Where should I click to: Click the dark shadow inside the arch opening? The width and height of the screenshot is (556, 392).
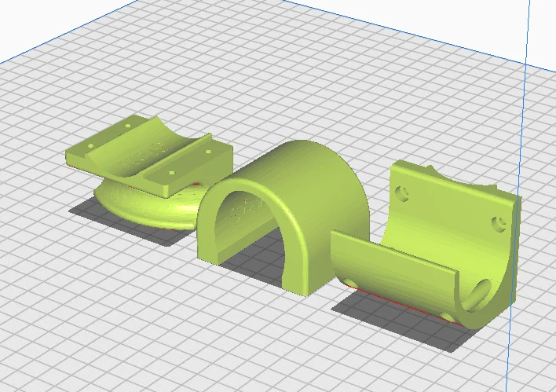tap(255, 252)
